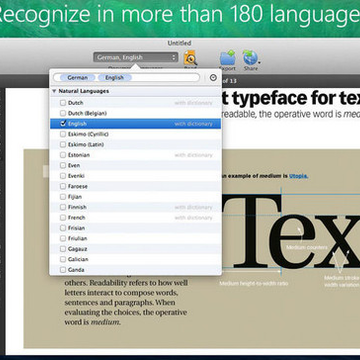Image resolution: width=360 pixels, height=360 pixels.
Task: Click the Faroese language name
Action: click(78, 186)
